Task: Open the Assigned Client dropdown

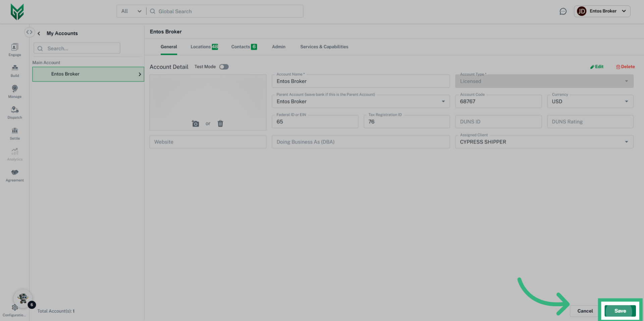Action: point(544,142)
